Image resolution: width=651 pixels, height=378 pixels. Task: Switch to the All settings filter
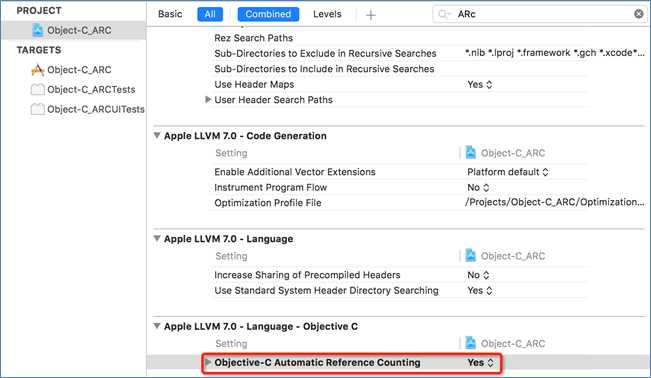point(210,14)
